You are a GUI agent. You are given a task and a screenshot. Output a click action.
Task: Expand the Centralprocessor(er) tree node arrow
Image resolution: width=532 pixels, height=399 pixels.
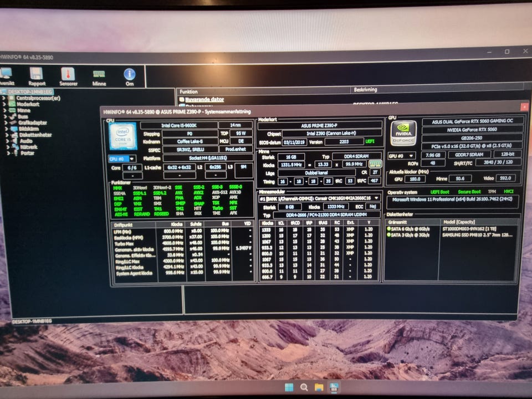(x=4, y=98)
